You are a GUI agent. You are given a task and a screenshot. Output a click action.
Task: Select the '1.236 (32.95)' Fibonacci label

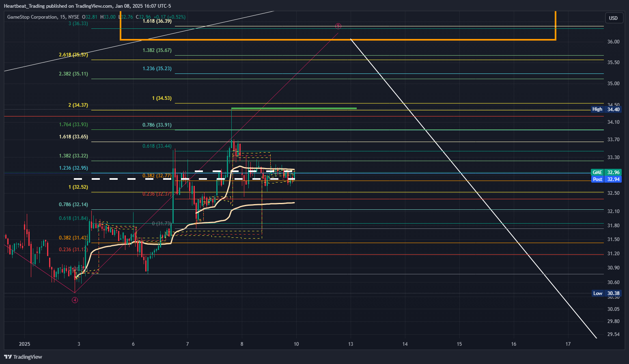point(73,168)
